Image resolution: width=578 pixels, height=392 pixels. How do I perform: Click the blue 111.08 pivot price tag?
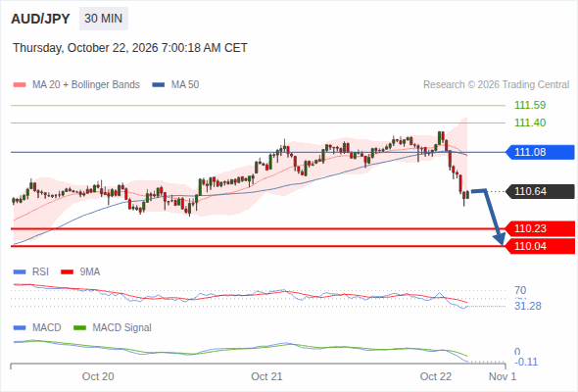540,152
